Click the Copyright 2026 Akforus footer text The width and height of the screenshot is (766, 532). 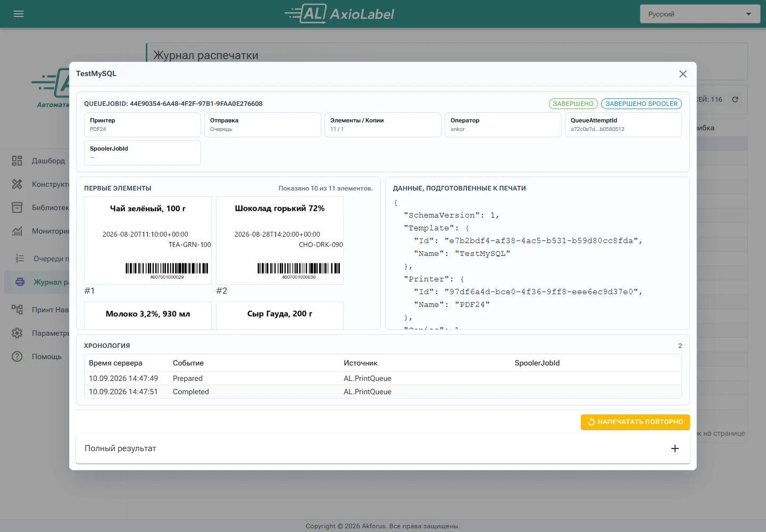click(x=383, y=526)
